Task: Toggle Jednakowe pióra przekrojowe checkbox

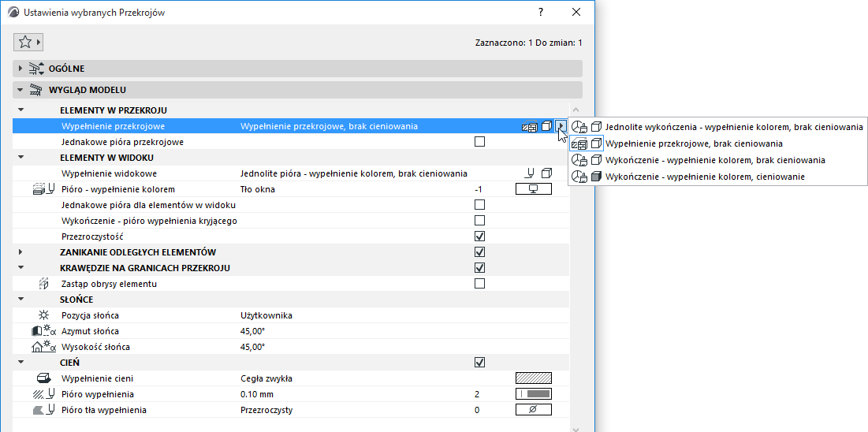Action: [480, 142]
